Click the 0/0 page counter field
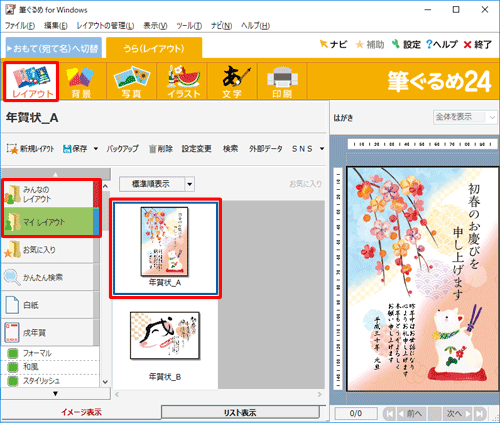The image size is (500, 423). [x=356, y=414]
